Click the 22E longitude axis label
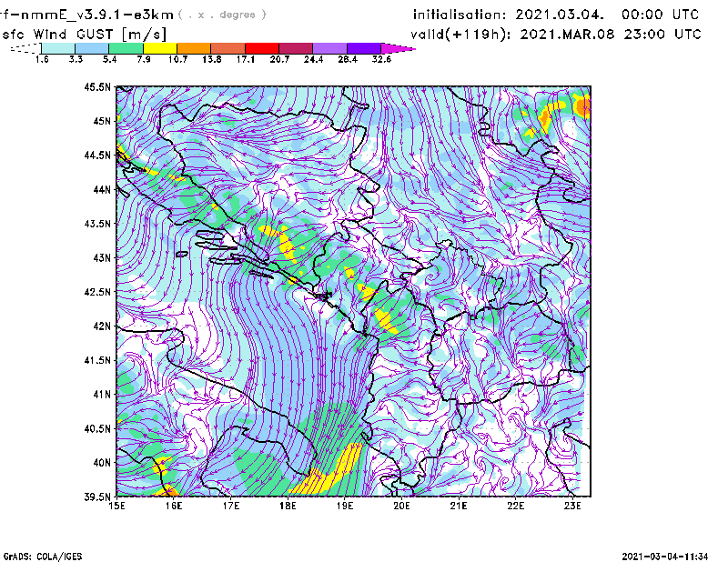This screenshot has height=562, width=728. tap(516, 506)
